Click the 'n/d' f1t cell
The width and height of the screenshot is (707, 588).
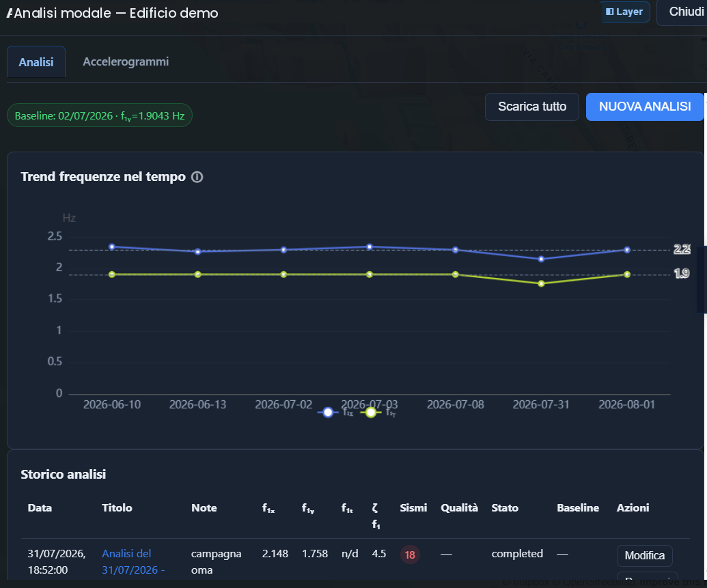click(x=350, y=554)
